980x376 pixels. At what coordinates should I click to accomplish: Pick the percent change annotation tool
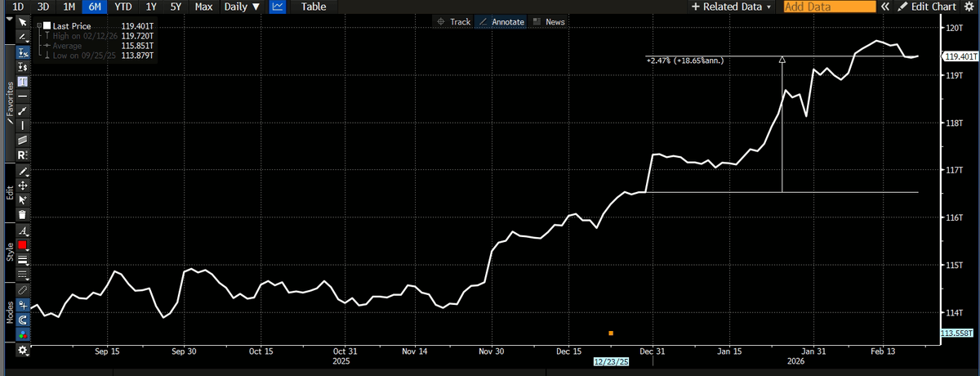(x=23, y=52)
